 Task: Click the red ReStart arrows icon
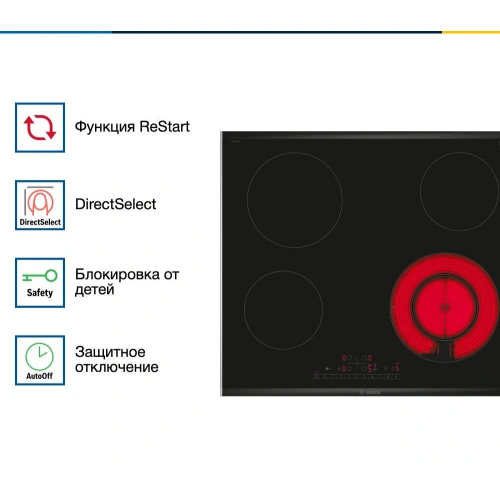(x=40, y=127)
